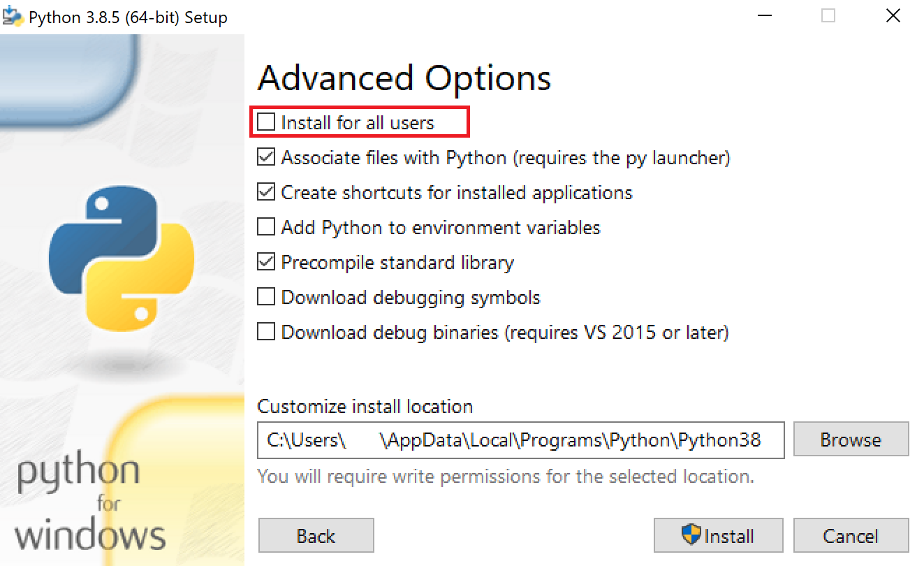Click the install location path field
Viewport: 924px width, 566px height.
coord(520,440)
